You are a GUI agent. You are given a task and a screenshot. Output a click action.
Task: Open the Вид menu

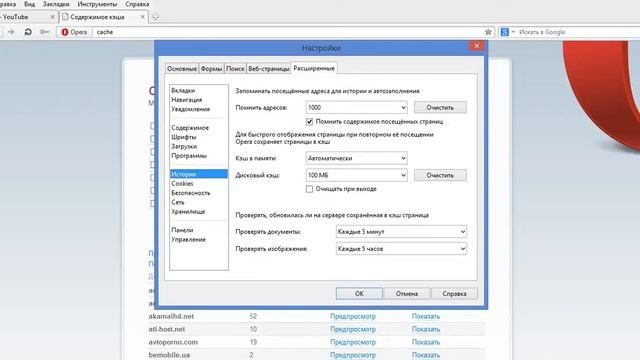[29, 4]
